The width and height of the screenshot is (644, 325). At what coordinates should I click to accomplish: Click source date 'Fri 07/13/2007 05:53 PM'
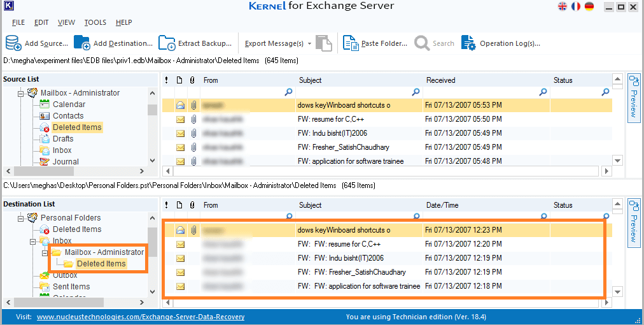tap(463, 105)
